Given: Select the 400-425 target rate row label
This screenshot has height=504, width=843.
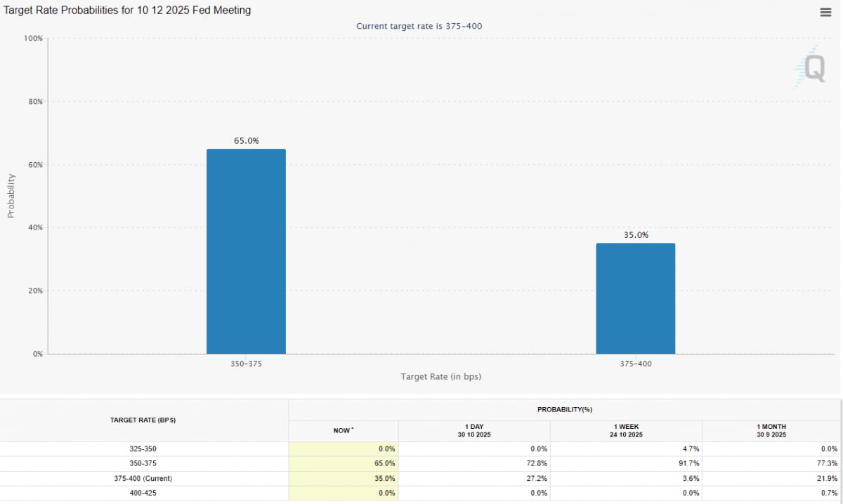Looking at the screenshot, I should click(x=143, y=493).
